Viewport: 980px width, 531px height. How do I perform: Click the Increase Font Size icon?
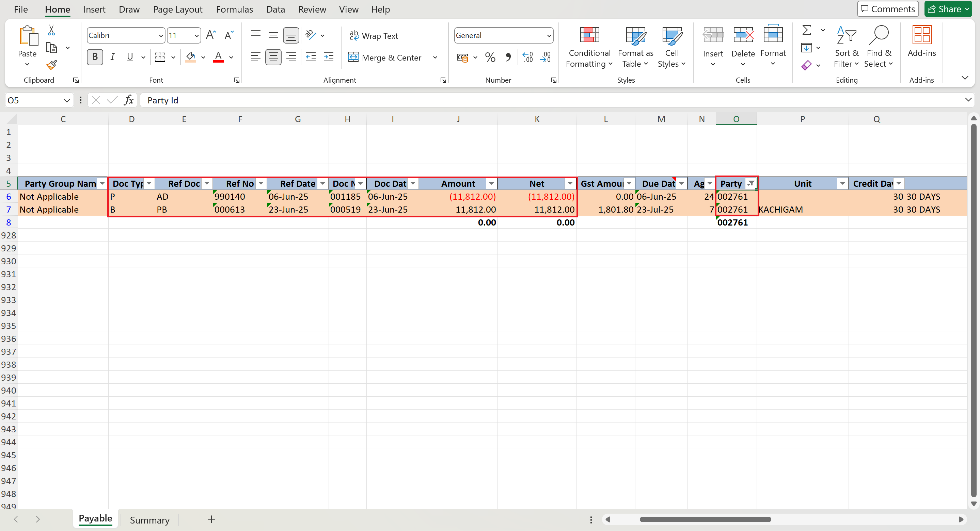211,35
